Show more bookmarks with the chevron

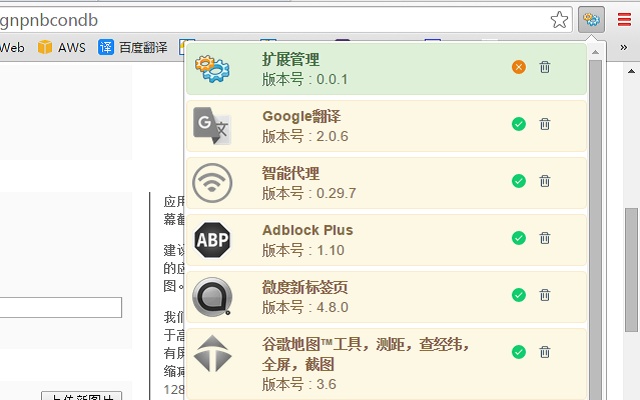[x=623, y=47]
